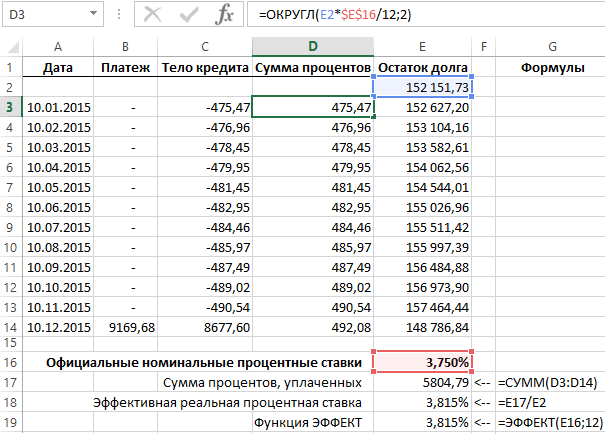The width and height of the screenshot is (605, 434).
Task: Select the payment cell 9169,68
Action: (125, 328)
